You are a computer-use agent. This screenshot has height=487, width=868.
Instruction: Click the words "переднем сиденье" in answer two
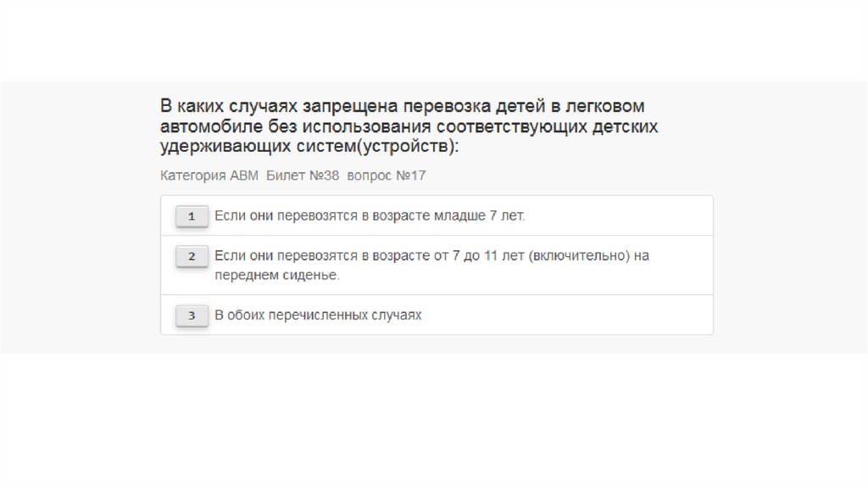click(276, 276)
